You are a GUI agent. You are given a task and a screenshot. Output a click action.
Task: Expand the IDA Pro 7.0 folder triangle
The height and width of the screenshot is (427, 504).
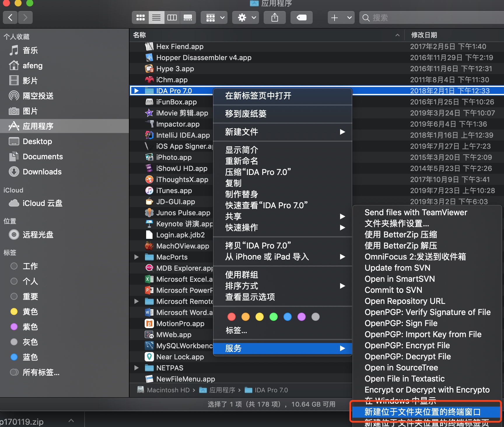click(136, 91)
